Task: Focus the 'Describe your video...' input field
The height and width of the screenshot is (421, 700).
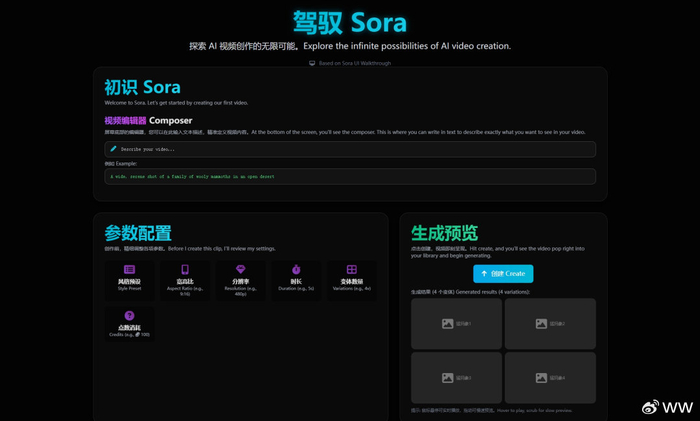Action: 350,149
